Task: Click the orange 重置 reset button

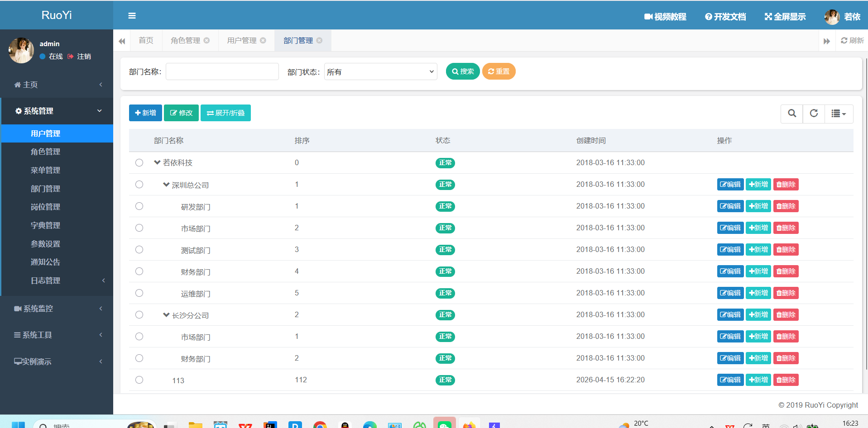Action: click(499, 71)
